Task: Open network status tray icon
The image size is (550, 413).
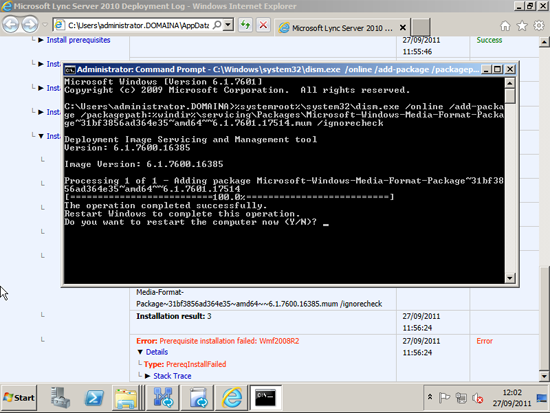Action: click(x=461, y=398)
